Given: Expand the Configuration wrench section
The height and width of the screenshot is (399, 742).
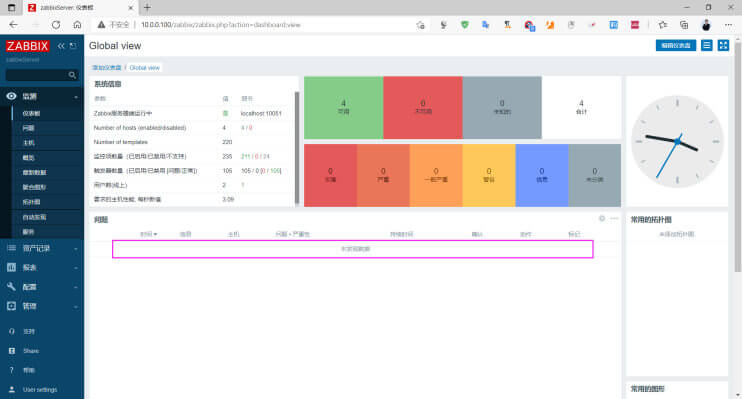Looking at the screenshot, I should [x=42, y=287].
